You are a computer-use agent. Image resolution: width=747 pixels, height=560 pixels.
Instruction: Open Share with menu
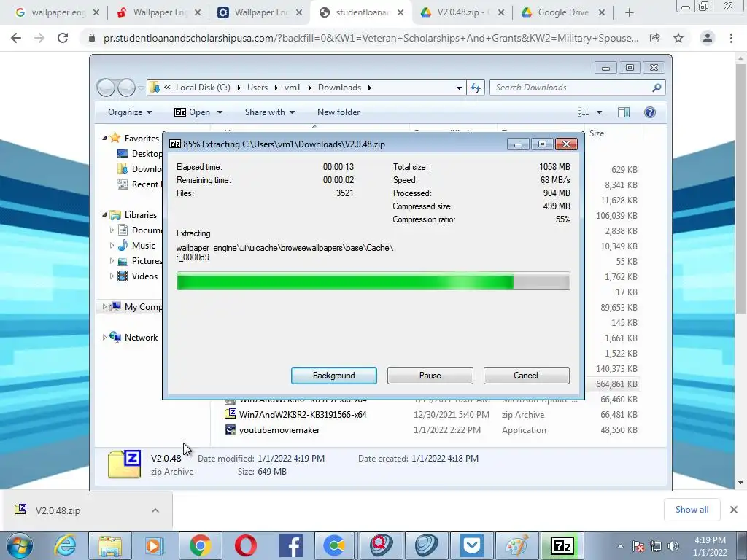tap(270, 112)
